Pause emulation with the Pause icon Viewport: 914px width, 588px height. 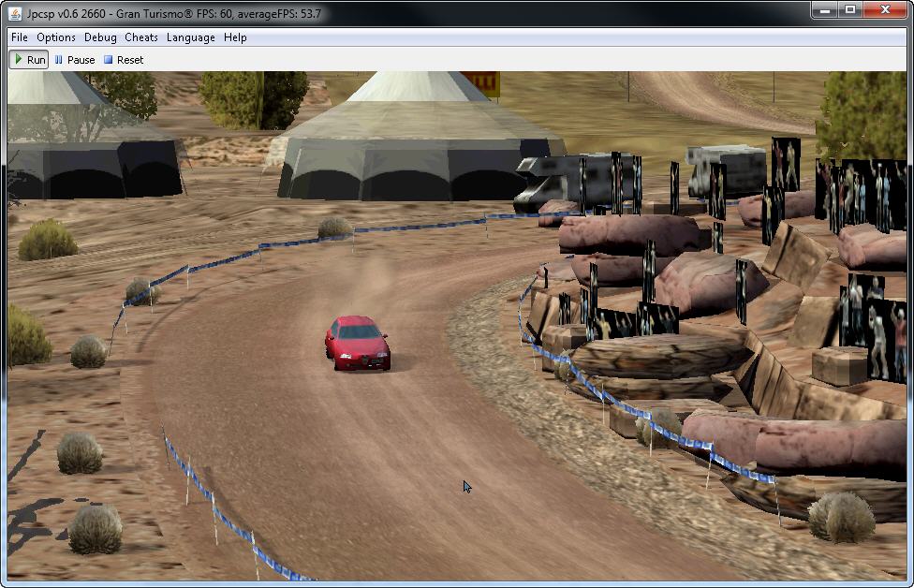pyautogui.click(x=59, y=60)
